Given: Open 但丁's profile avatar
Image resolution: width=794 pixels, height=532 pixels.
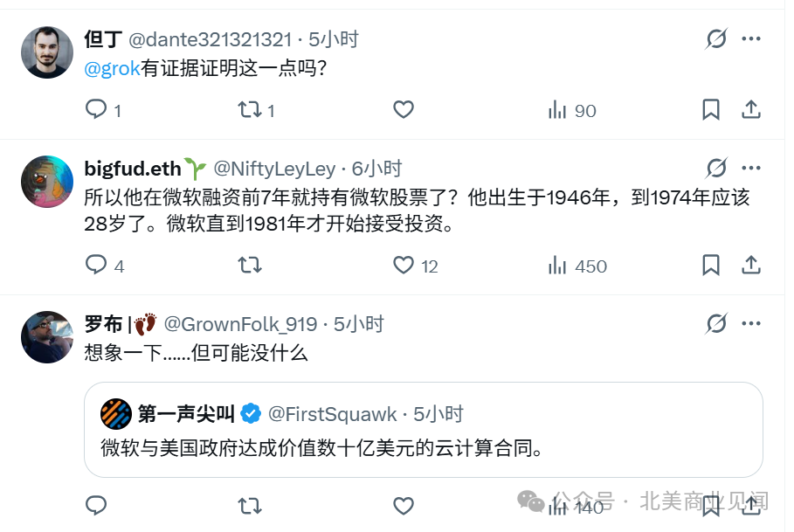Looking at the screenshot, I should pyautogui.click(x=46, y=52).
